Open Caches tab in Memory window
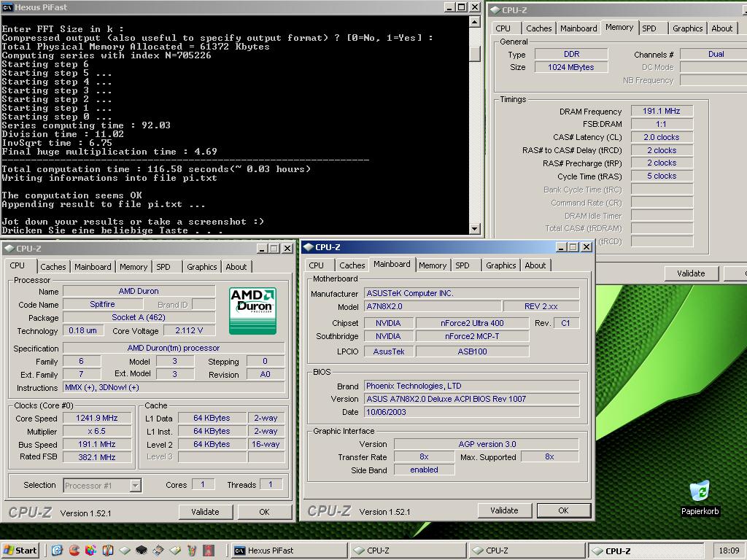This screenshot has height=560, width=747. point(539,28)
